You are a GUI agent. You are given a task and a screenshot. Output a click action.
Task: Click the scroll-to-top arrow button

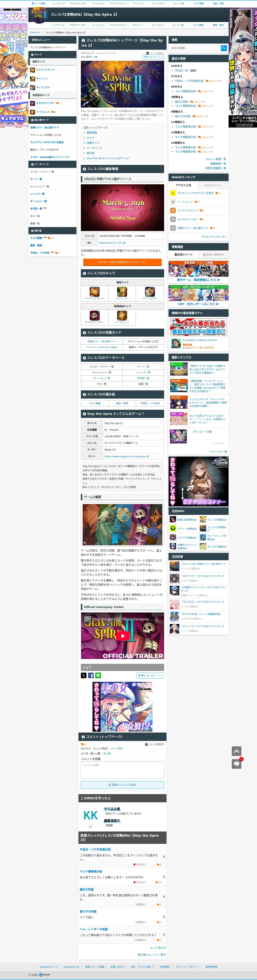tap(236, 751)
